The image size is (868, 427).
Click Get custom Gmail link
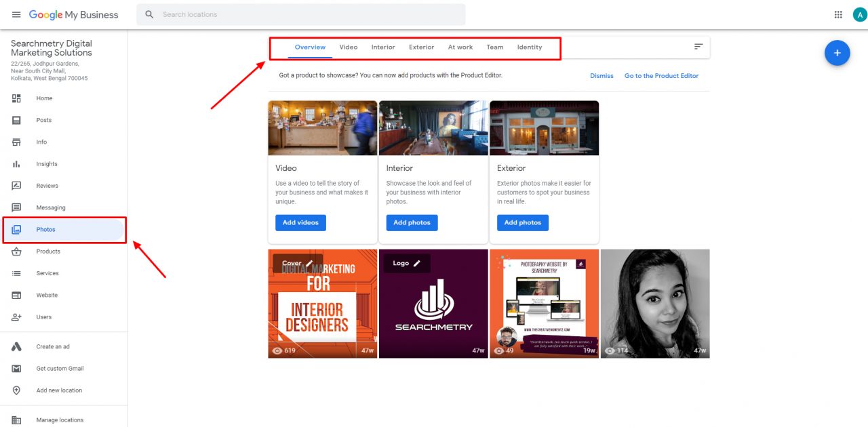click(60, 369)
